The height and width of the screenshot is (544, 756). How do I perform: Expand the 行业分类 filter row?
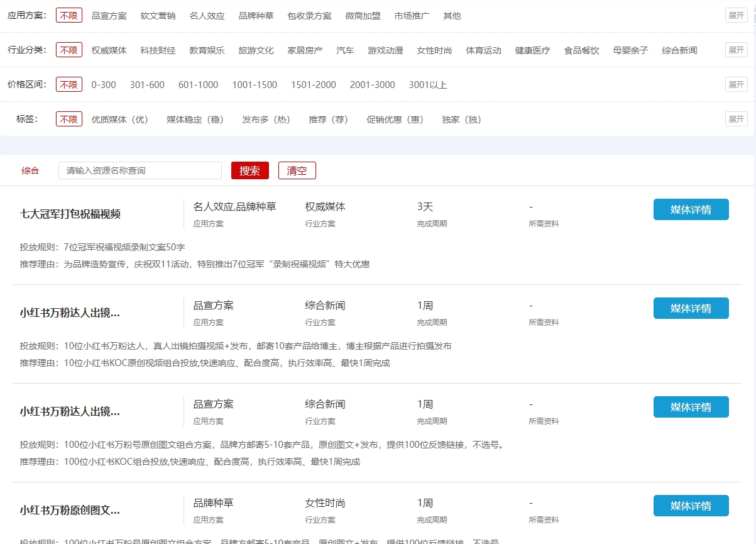click(736, 50)
